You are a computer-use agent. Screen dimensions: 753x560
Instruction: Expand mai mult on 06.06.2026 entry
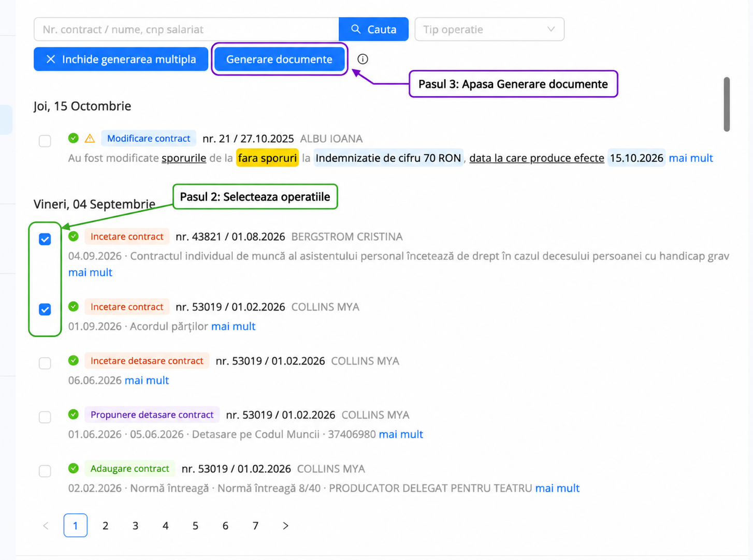tap(147, 380)
